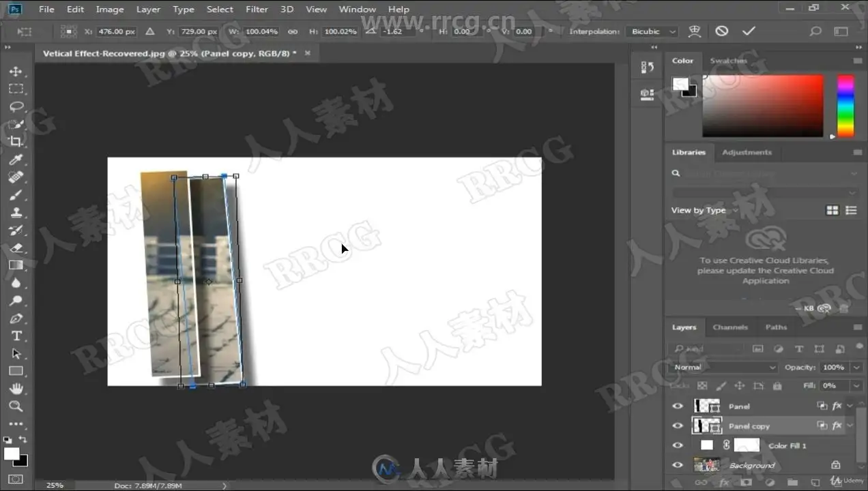
Task: Select the Eraser tool
Action: click(x=16, y=248)
